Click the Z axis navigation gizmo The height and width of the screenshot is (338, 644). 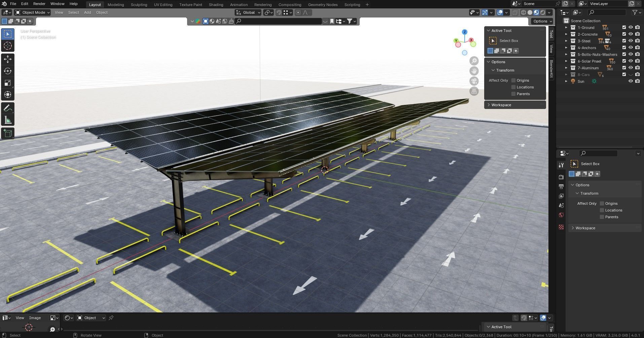(x=465, y=32)
